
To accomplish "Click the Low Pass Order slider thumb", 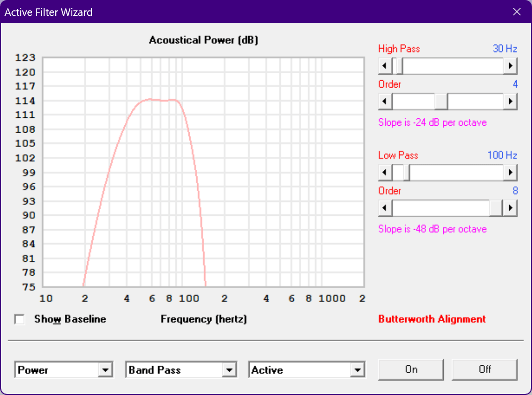I will [496, 208].
